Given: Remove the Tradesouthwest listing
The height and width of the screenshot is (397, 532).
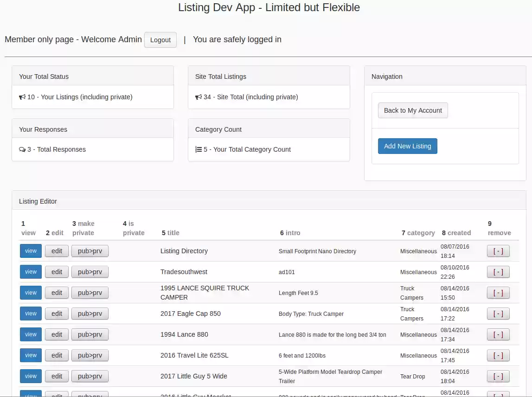Looking at the screenshot, I should (x=498, y=272).
